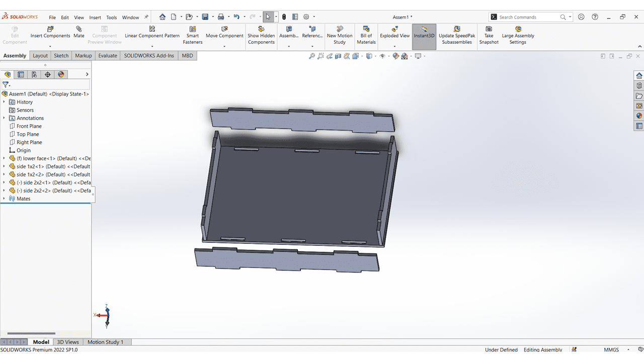Click Insert Components tool
The height and width of the screenshot is (362, 644).
coord(50,33)
